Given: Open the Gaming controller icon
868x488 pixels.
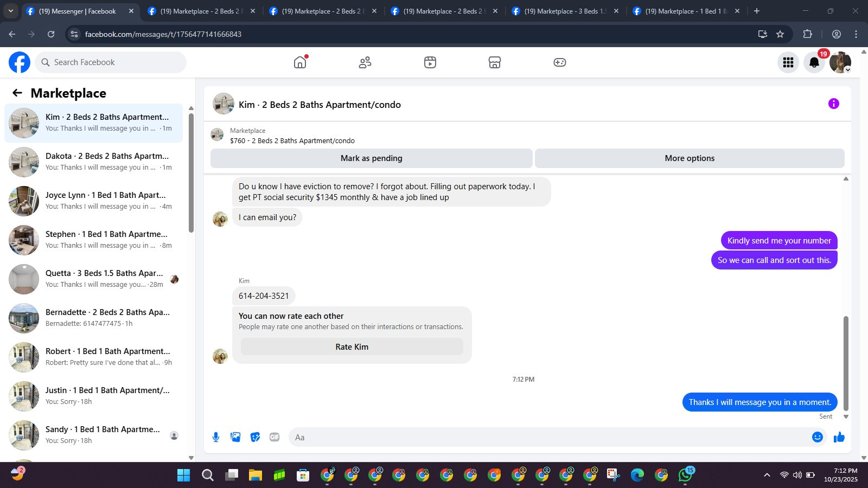Looking at the screenshot, I should click(560, 62).
